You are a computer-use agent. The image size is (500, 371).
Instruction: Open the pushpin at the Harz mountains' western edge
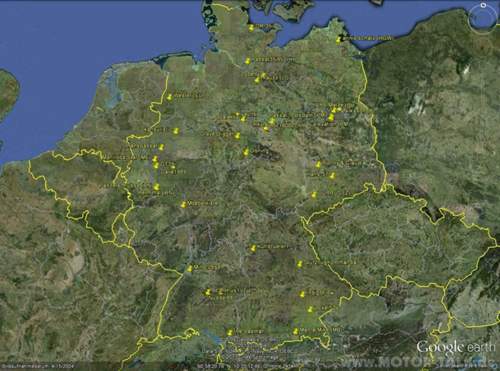tap(246, 152)
